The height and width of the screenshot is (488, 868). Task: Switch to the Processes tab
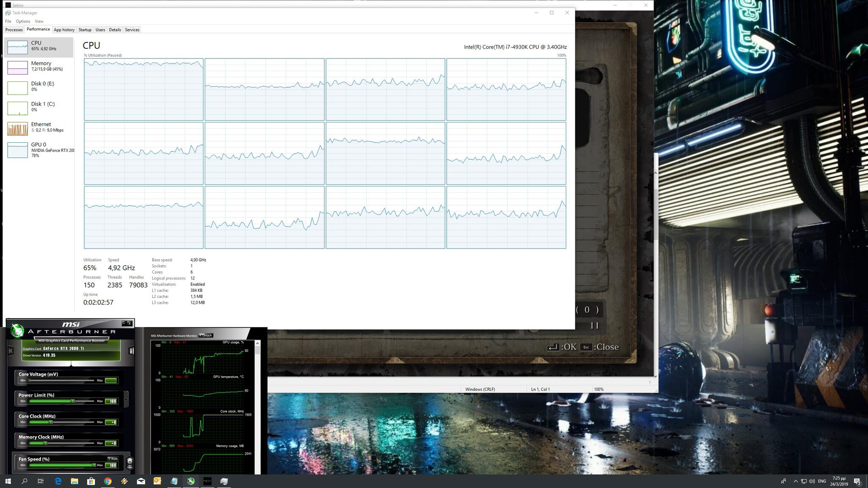(x=14, y=30)
